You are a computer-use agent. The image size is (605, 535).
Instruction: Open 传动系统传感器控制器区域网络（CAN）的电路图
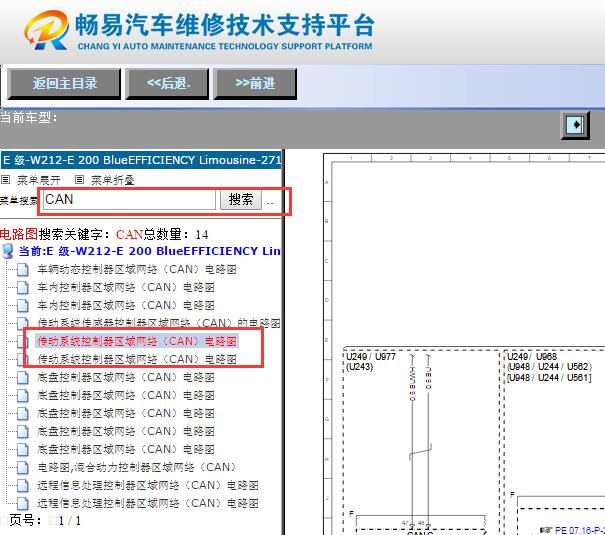(x=159, y=323)
